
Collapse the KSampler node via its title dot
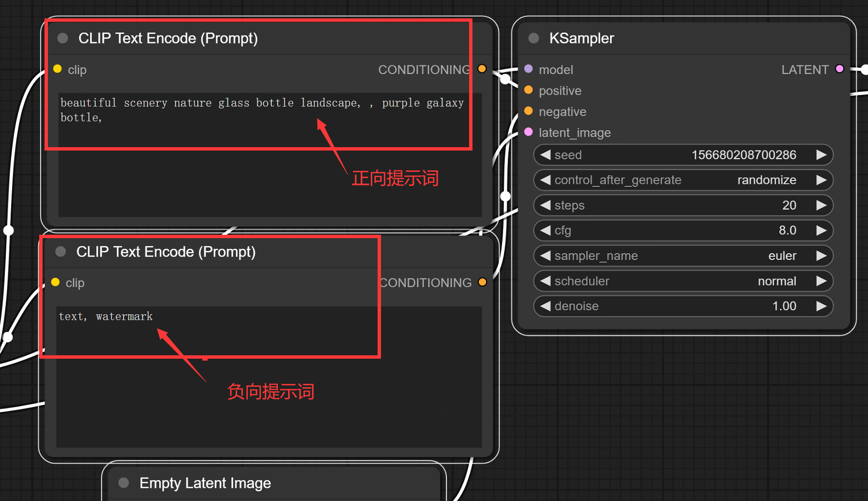[x=533, y=38]
